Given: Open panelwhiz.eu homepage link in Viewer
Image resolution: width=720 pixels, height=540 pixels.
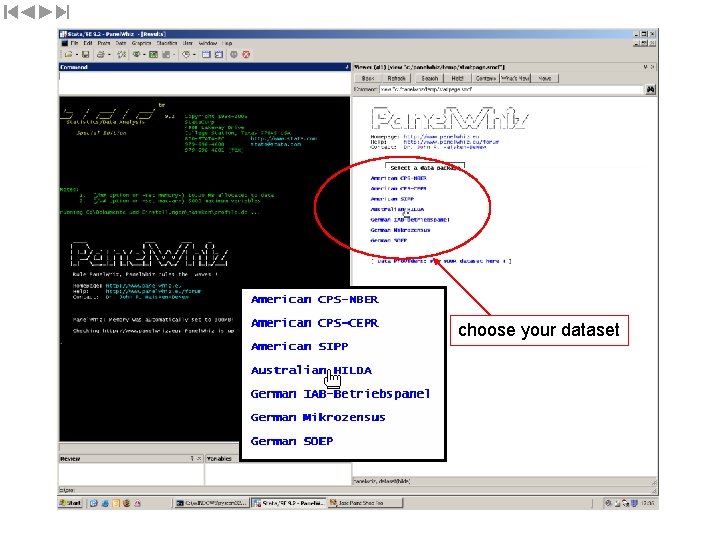Looking at the screenshot, I should tap(441, 137).
